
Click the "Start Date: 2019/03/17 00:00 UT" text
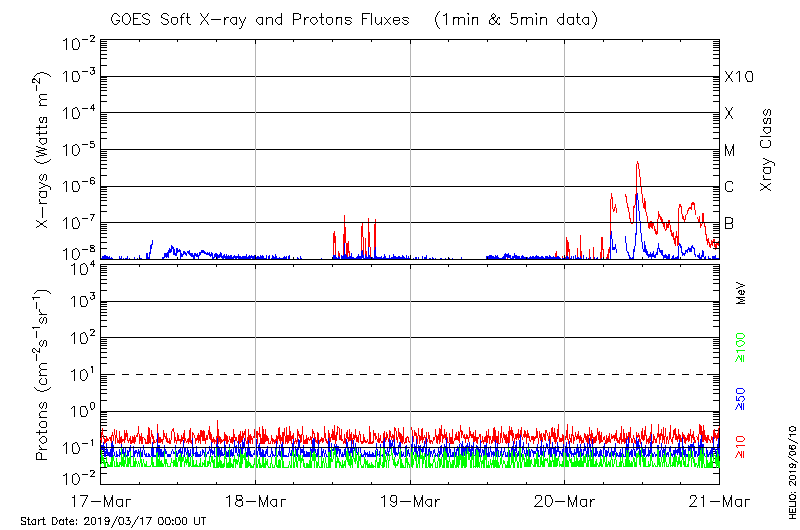point(113,521)
